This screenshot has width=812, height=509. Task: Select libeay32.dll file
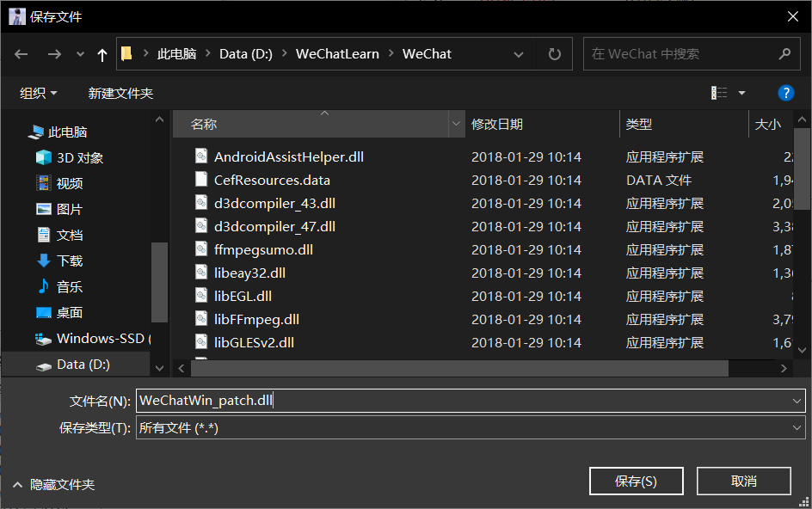(x=249, y=273)
